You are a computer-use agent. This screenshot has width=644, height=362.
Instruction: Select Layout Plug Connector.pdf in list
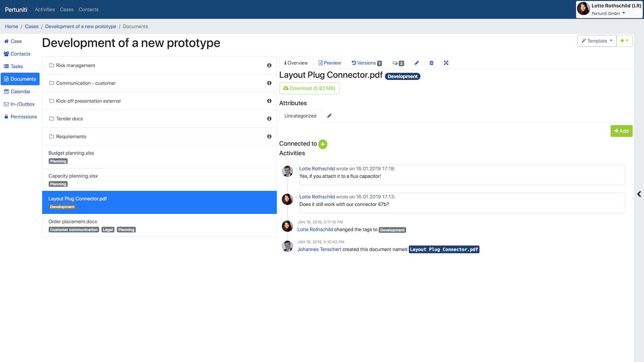point(159,202)
